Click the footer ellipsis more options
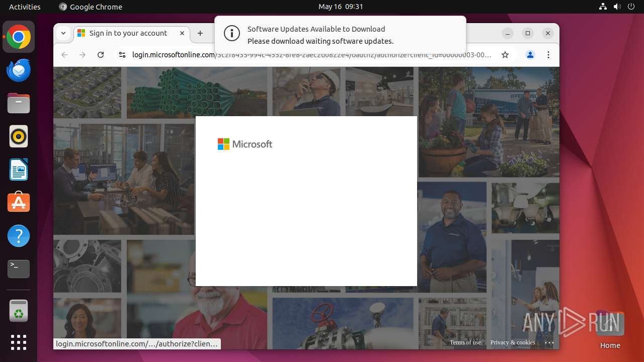Screen dimensions: 644x362 pyautogui.click(x=549, y=342)
